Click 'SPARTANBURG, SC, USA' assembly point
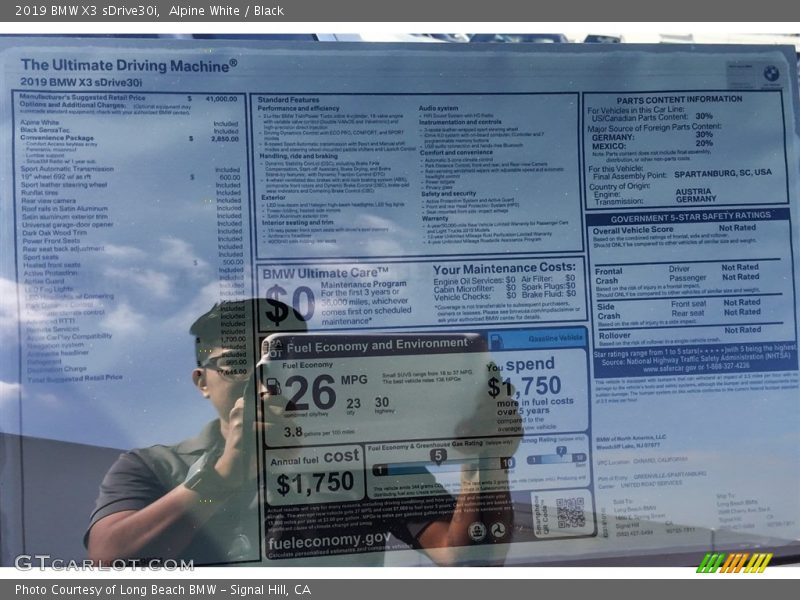 point(723,173)
